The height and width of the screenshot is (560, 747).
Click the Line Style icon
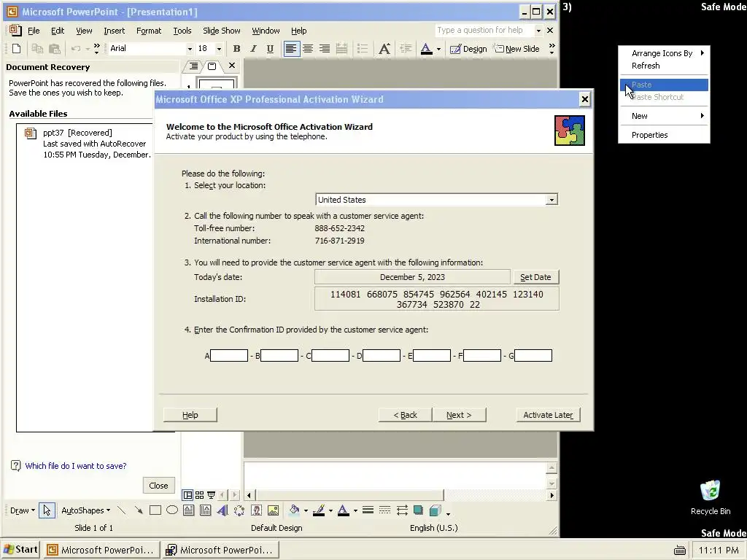click(x=368, y=510)
